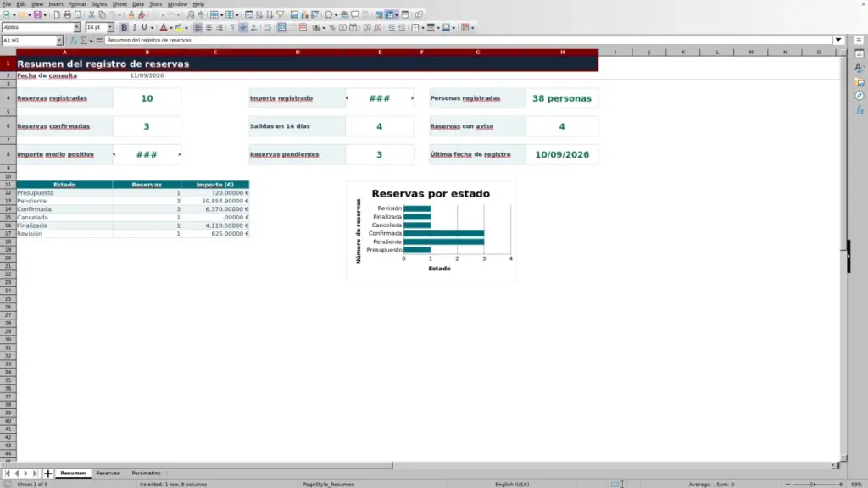Image resolution: width=868 pixels, height=488 pixels.
Task: Open the Navigator from the sidebar
Action: click(860, 97)
